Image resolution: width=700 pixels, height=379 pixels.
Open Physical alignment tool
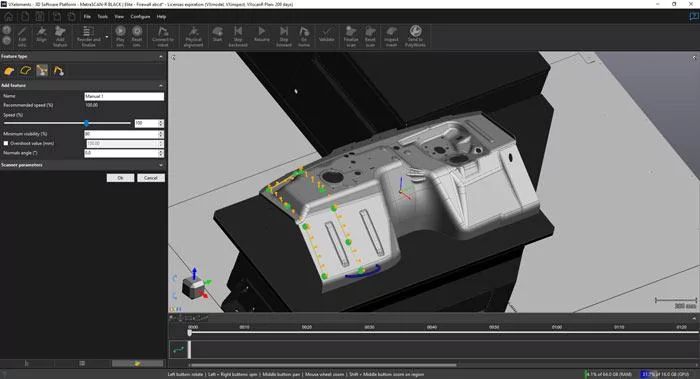[x=193, y=36]
